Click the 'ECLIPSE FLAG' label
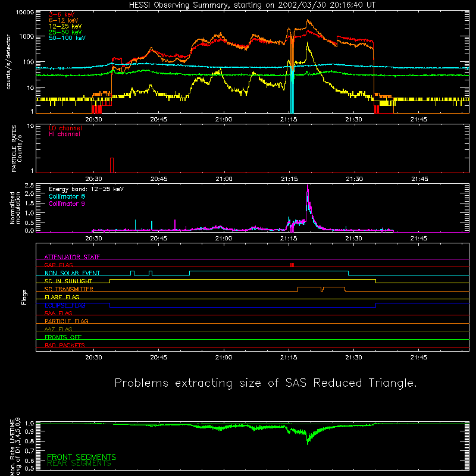Image resolution: width=476 pixels, height=476 pixels. pos(65,305)
